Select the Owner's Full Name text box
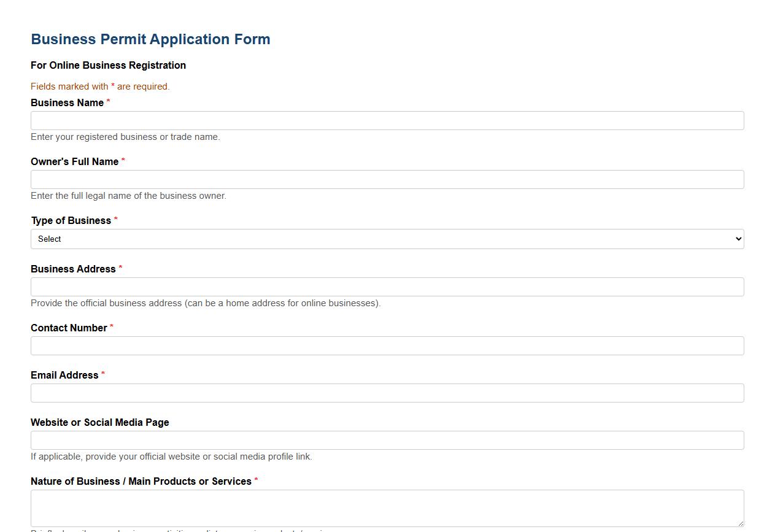775x532 pixels. (x=387, y=179)
